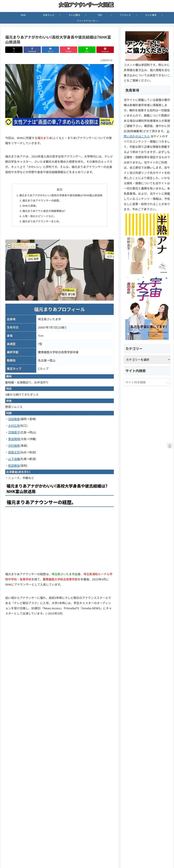This screenshot has height=868, width=174.
Task: Jump to TOC entry NHK入局後。
Action: click(30, 206)
